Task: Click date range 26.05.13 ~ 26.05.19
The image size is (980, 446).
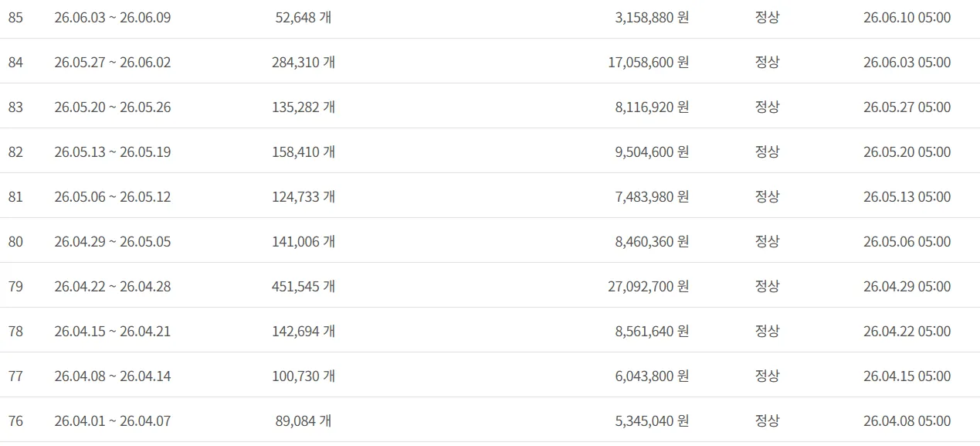Action: (113, 152)
